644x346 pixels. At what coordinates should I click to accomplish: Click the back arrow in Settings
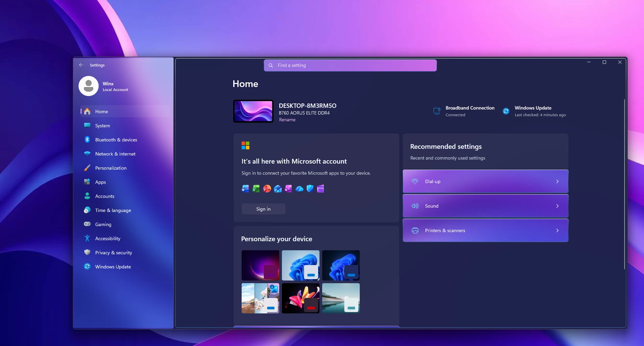tap(81, 65)
